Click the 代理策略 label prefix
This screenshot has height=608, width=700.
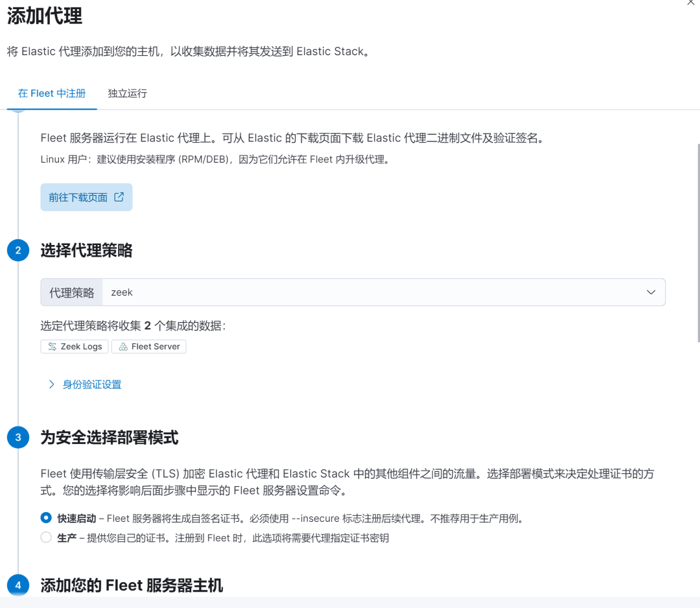72,292
